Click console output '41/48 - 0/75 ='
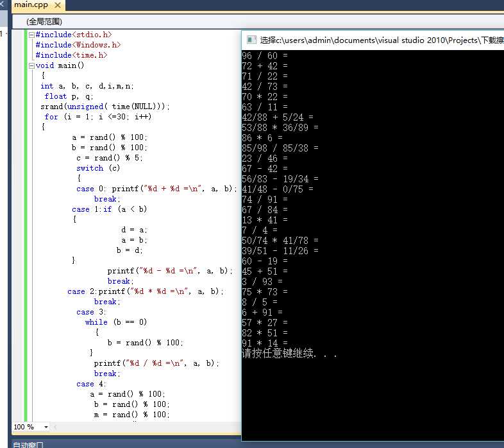Image resolution: width=504 pixels, height=448 pixels. coord(278,189)
